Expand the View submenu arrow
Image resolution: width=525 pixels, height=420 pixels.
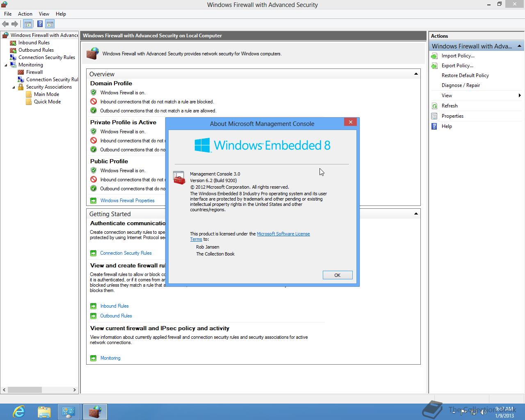tap(520, 96)
